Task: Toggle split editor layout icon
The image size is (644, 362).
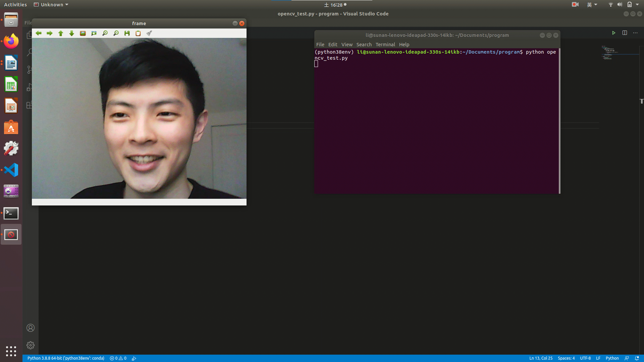Action: (x=625, y=33)
